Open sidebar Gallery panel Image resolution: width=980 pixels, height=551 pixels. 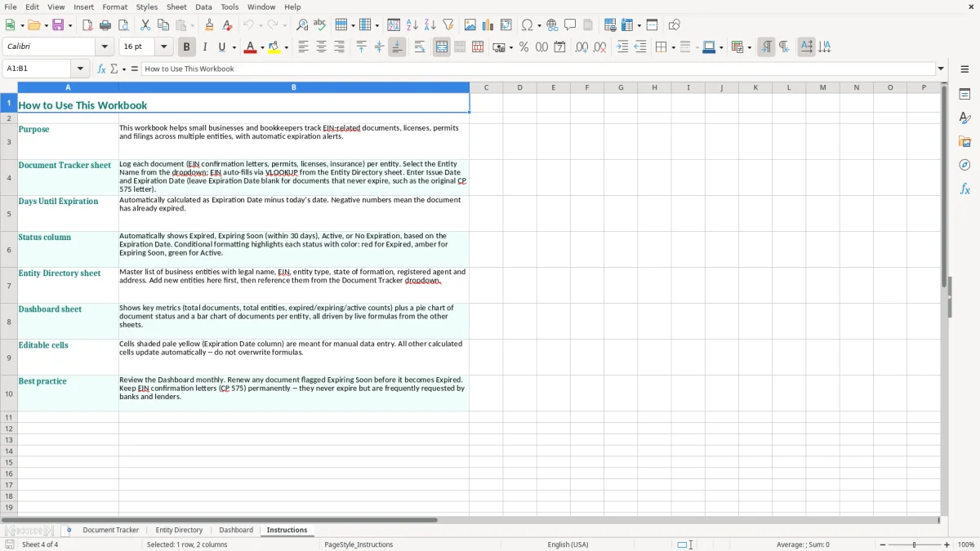pyautogui.click(x=964, y=141)
